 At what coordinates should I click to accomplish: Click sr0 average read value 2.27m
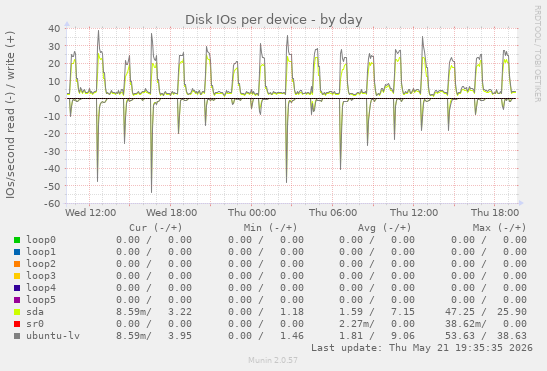[354, 324]
